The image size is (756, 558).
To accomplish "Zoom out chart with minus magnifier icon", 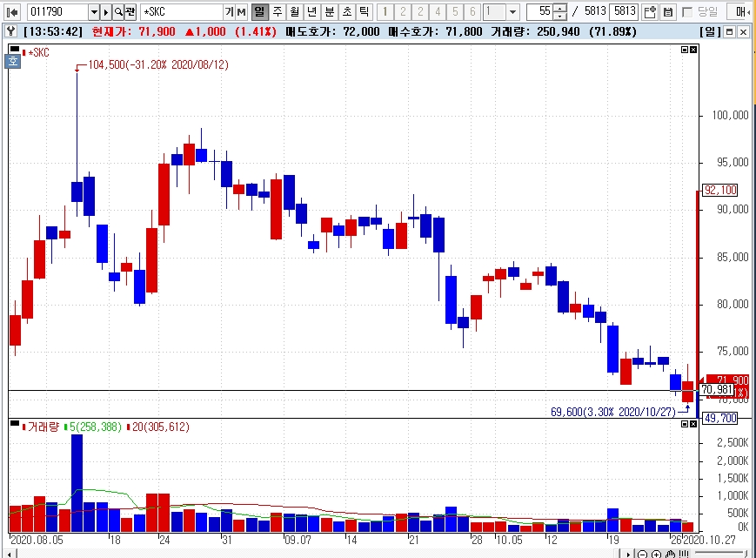I will pos(642,555).
